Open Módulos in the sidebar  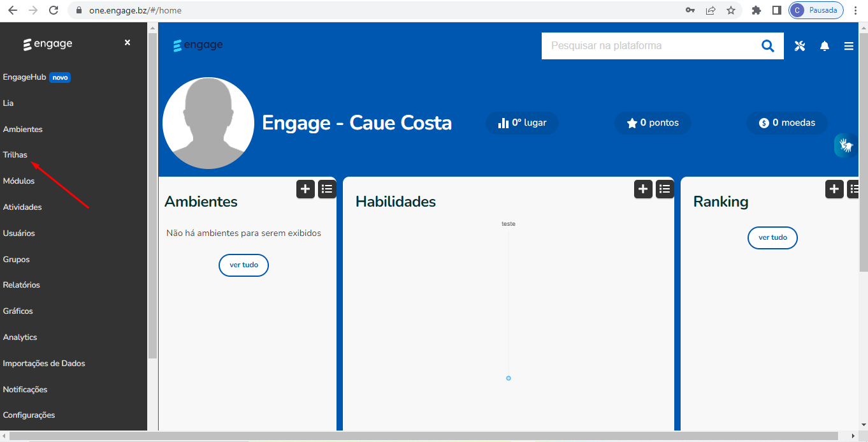18,181
